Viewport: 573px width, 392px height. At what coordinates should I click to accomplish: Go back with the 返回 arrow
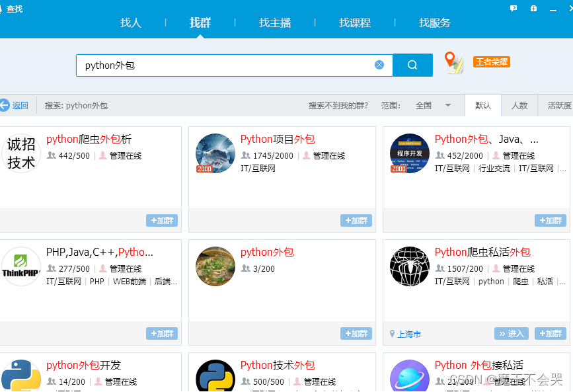point(15,105)
